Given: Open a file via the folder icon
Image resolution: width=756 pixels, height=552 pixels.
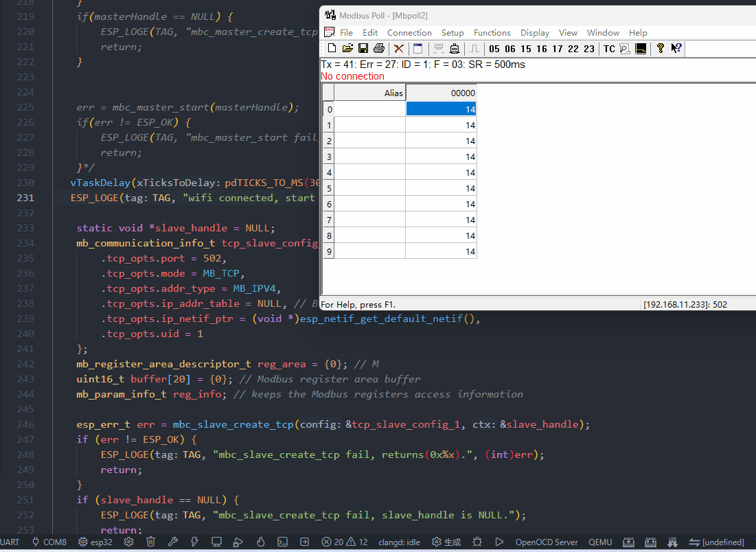Looking at the screenshot, I should pos(347,48).
